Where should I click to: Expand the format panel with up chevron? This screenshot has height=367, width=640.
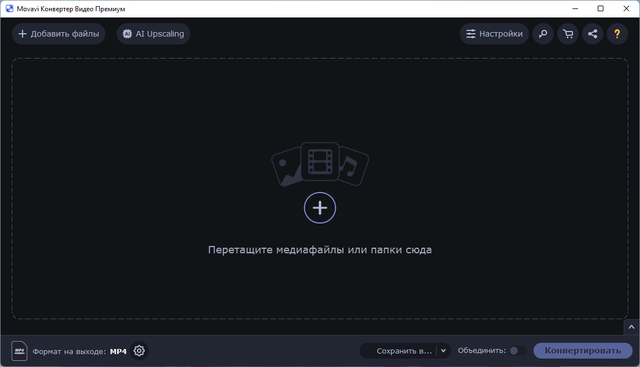pyautogui.click(x=631, y=327)
